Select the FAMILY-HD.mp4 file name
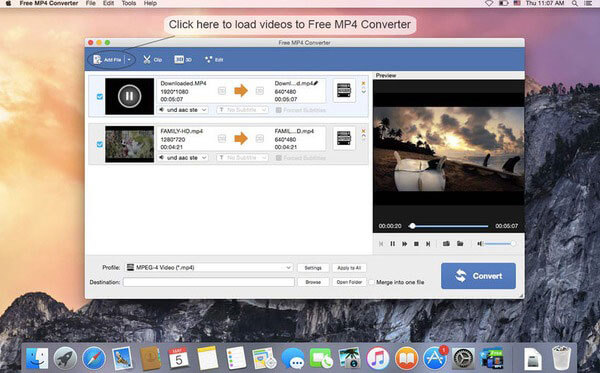This screenshot has width=600, height=373. [181, 131]
